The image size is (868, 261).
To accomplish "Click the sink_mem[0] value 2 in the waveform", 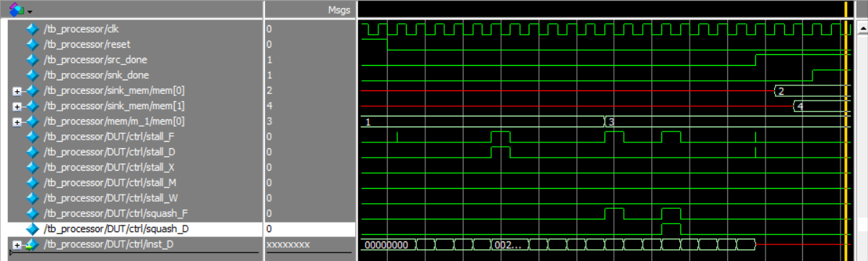I will tap(781, 90).
